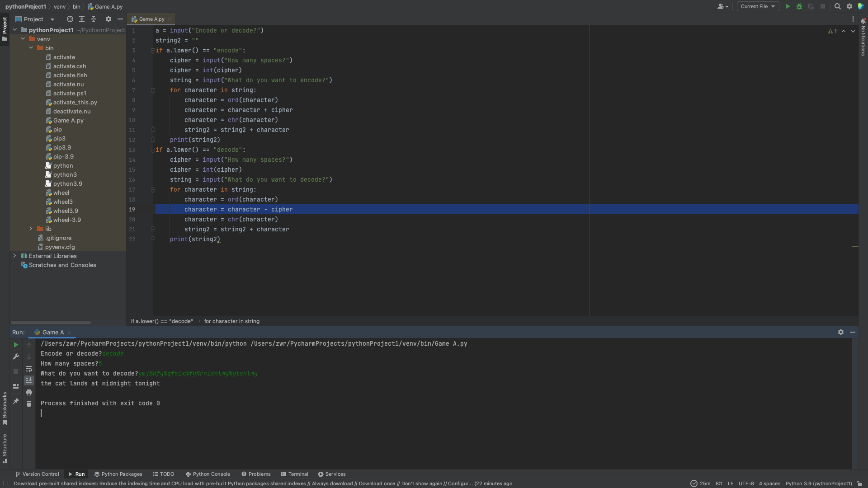Click Collapse All icon in Project panel

click(x=94, y=19)
